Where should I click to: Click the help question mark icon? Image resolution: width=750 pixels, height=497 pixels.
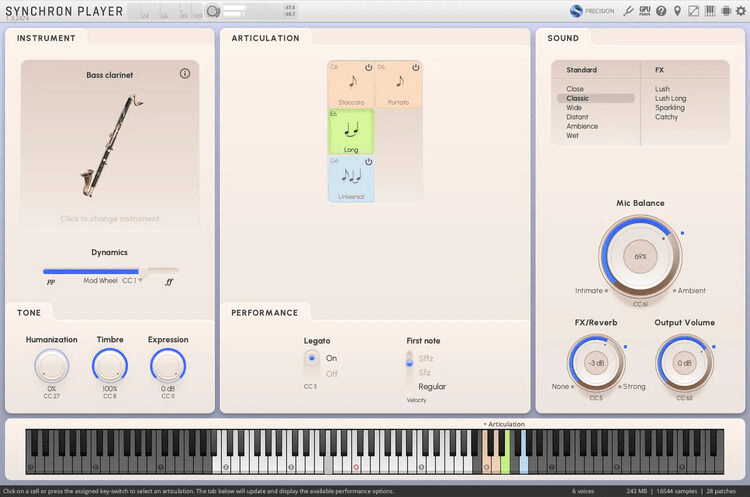[661, 11]
